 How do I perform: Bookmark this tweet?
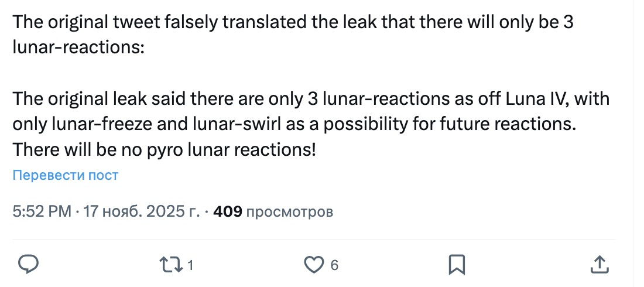[456, 265]
